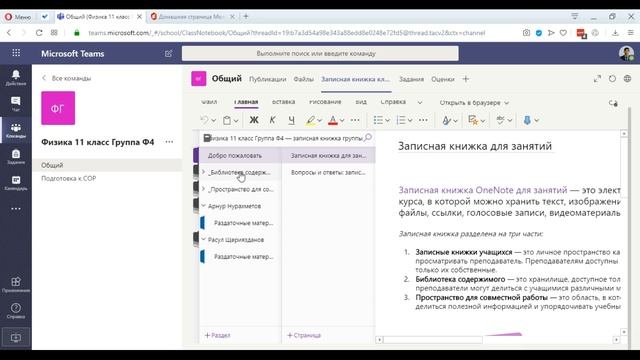Open Calendar icon in left sidebar
640x360 pixels.
coord(16,183)
